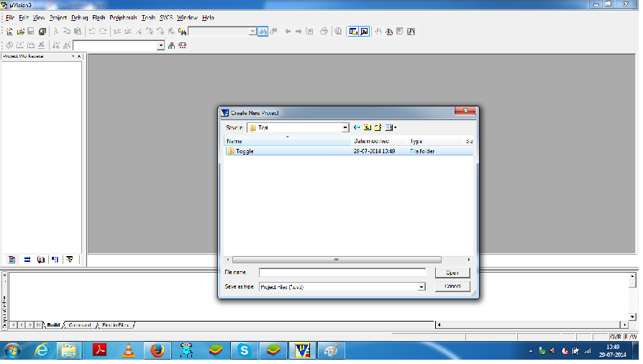Sort by the Date modified column header
643x364 pixels.
click(379, 141)
